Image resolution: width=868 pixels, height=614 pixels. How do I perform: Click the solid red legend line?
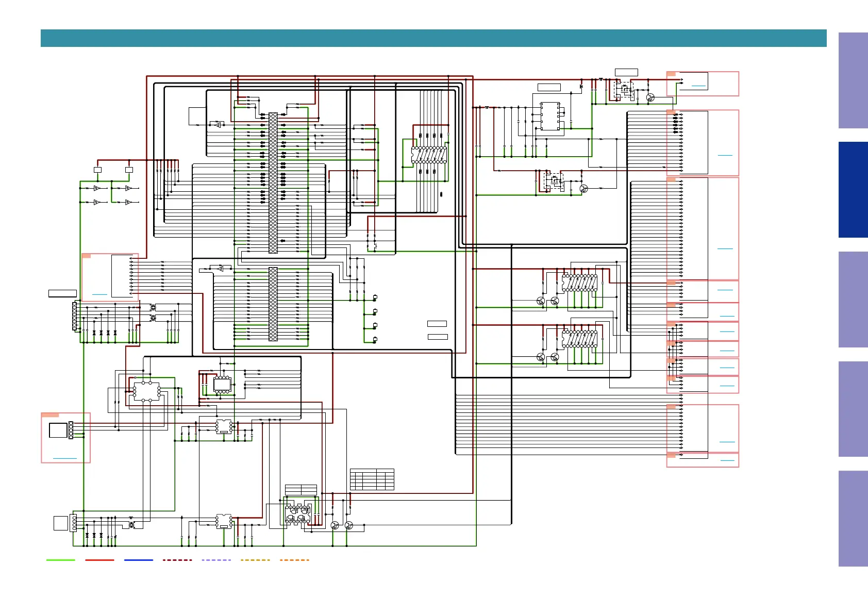click(99, 560)
